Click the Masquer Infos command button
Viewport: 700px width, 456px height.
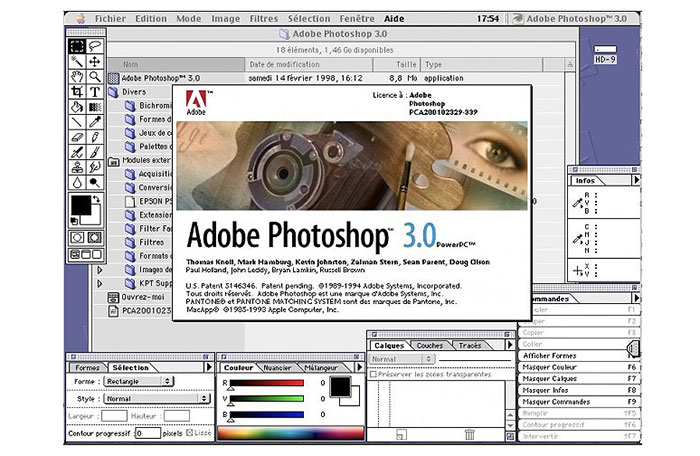(x=579, y=390)
